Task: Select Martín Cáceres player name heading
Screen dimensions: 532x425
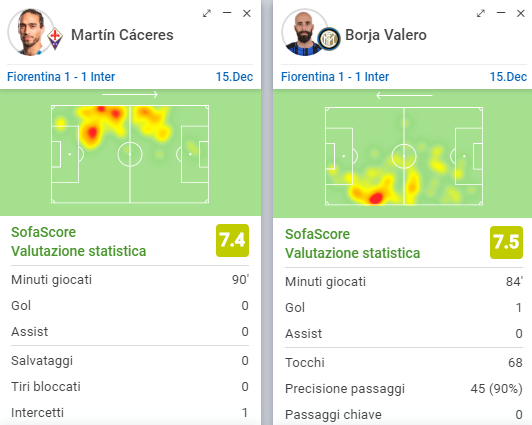Action: [122, 35]
